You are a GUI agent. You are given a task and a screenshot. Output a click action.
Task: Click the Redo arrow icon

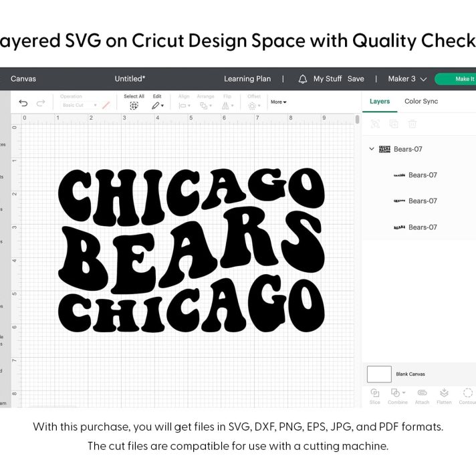pos(41,103)
